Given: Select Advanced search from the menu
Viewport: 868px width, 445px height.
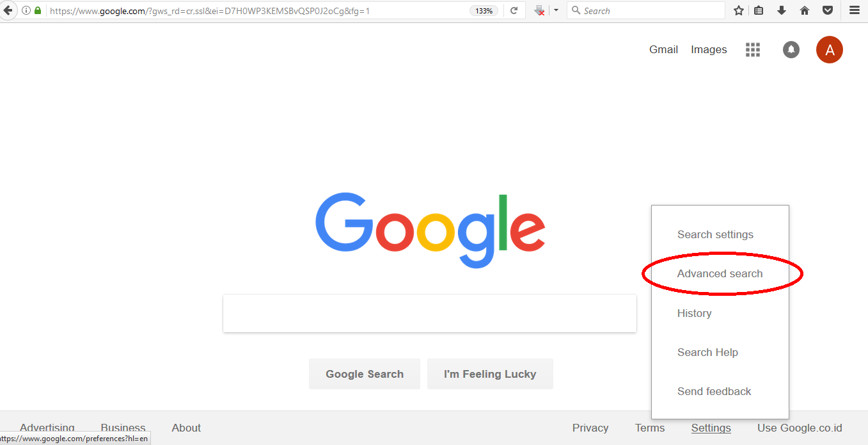Looking at the screenshot, I should 720,273.
